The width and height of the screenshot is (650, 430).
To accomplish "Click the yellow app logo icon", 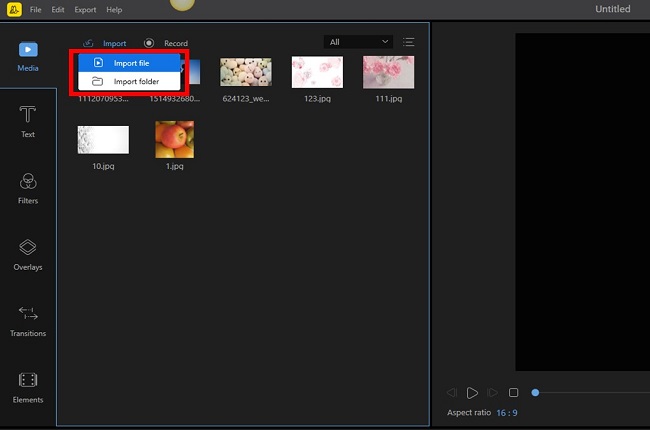I will [14, 10].
